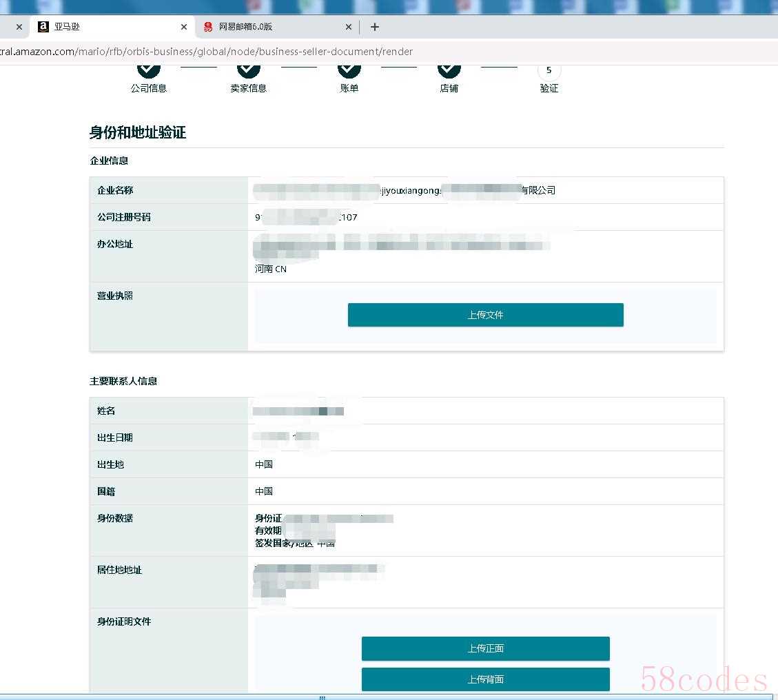Click the 出生日期 row label
The image size is (778, 700).
[115, 437]
